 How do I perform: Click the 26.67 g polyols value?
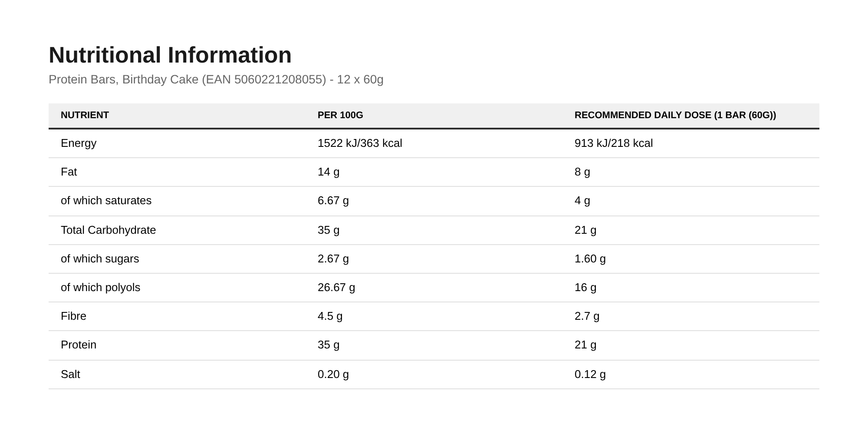pos(336,288)
